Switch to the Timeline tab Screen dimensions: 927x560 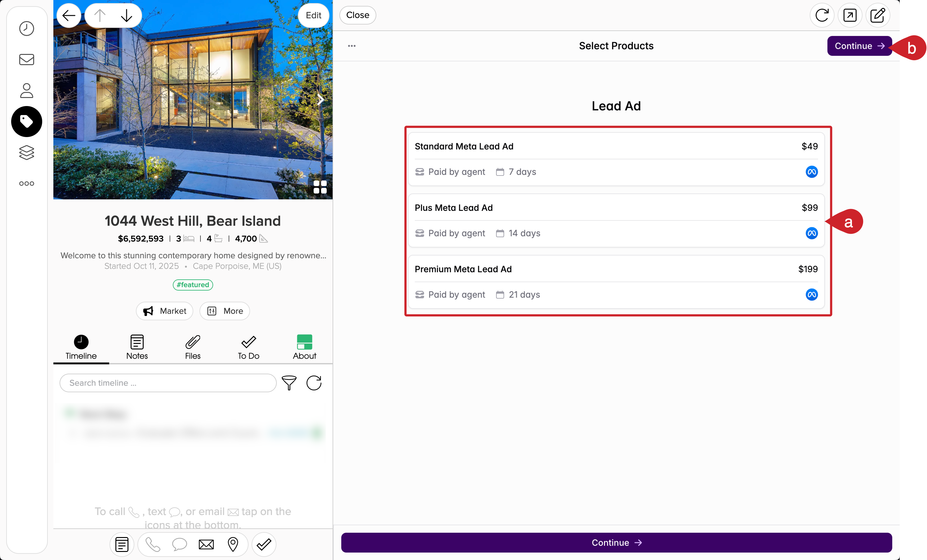pyautogui.click(x=81, y=348)
